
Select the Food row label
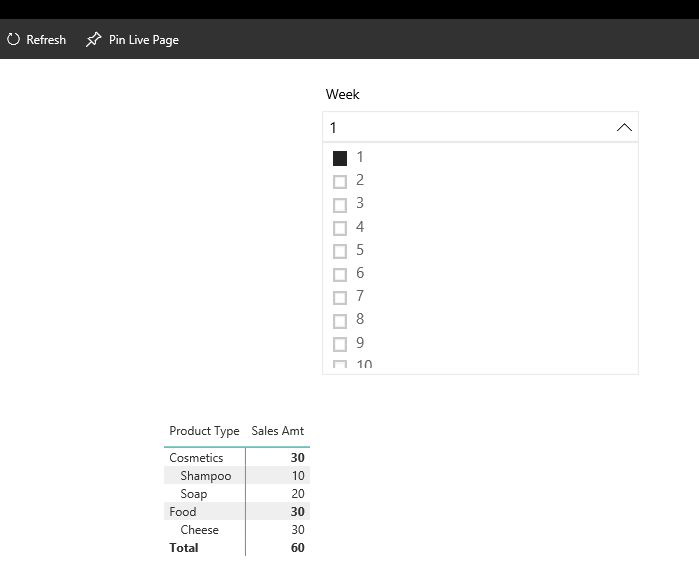(182, 512)
